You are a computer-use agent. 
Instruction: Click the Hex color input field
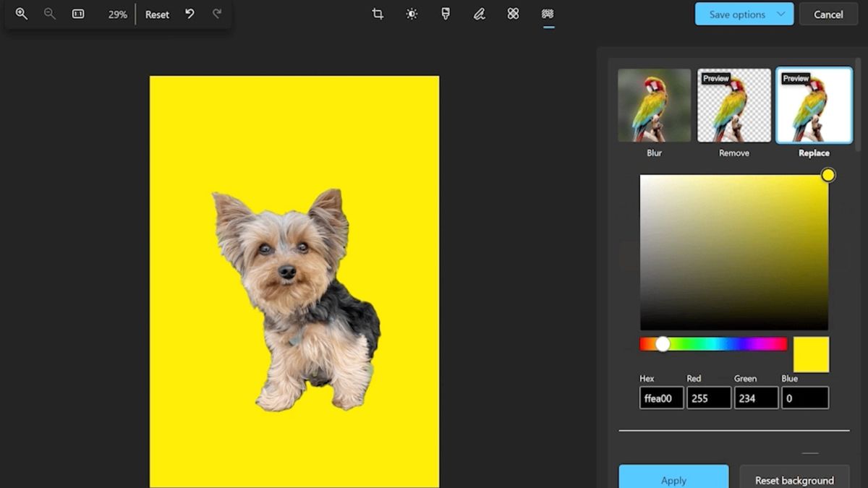pos(661,398)
